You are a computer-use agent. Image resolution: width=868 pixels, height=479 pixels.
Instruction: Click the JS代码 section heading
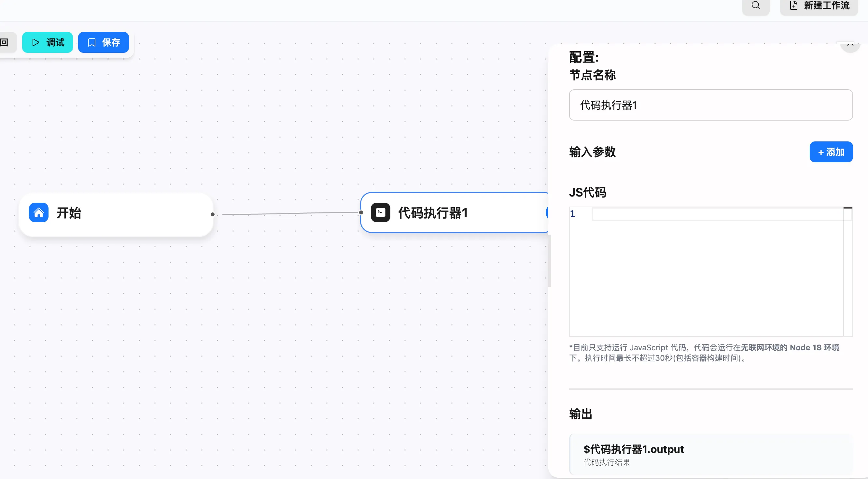point(587,193)
